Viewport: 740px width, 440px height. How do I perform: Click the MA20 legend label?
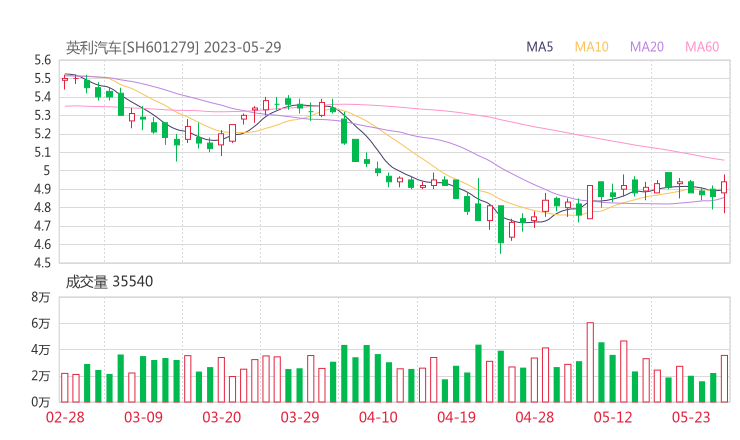[x=647, y=47]
